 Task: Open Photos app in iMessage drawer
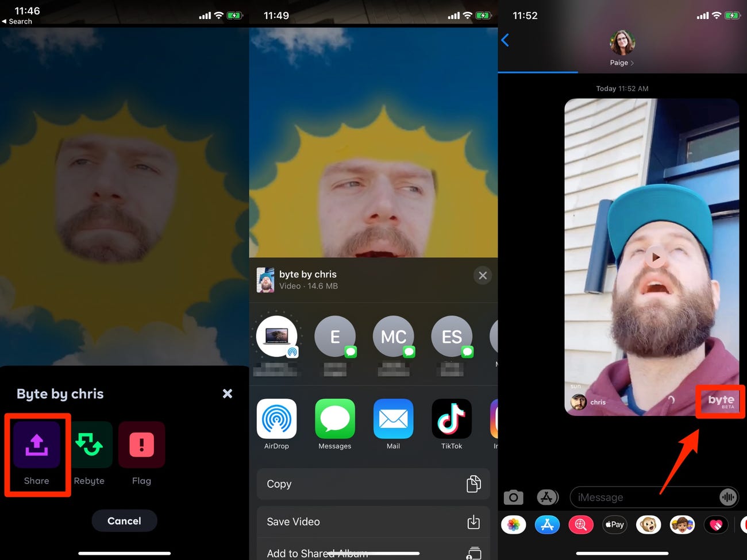(513, 524)
